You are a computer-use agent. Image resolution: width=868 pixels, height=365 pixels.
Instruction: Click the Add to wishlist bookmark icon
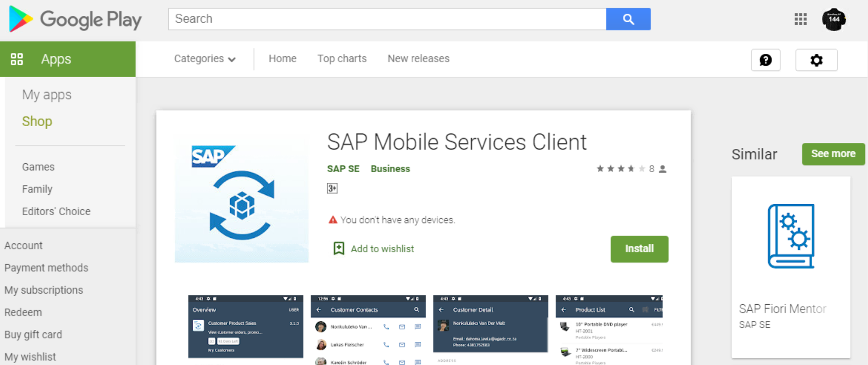(339, 248)
